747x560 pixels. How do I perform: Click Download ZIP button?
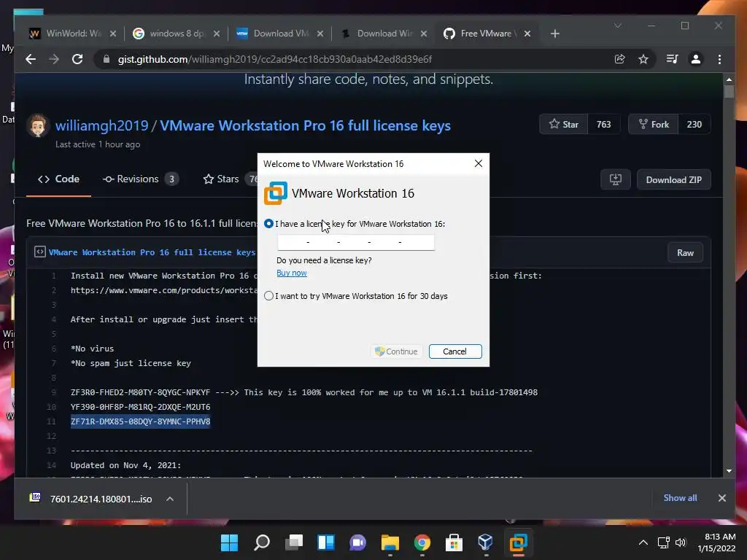tap(673, 179)
